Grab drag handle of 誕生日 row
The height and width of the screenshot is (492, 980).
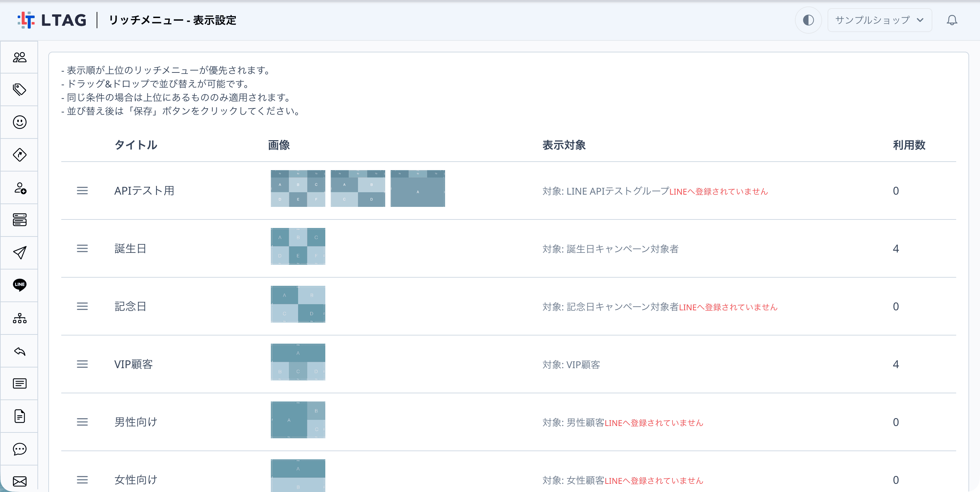coord(82,248)
